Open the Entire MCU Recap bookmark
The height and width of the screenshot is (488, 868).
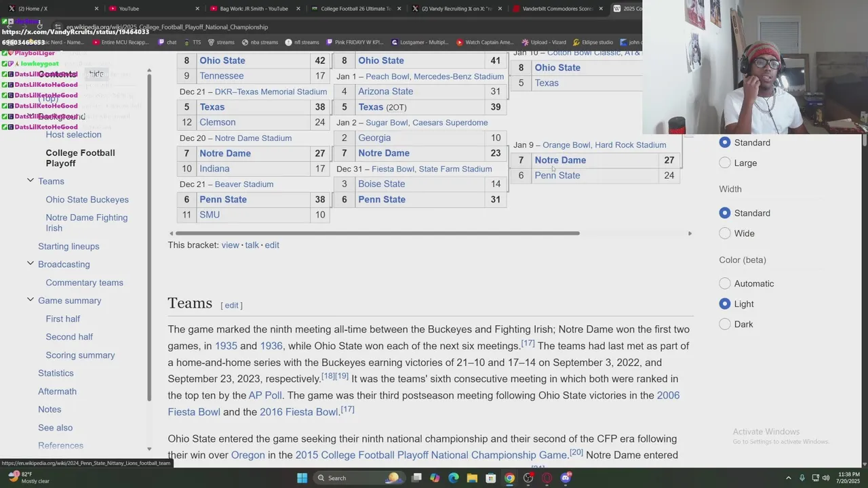[120, 42]
